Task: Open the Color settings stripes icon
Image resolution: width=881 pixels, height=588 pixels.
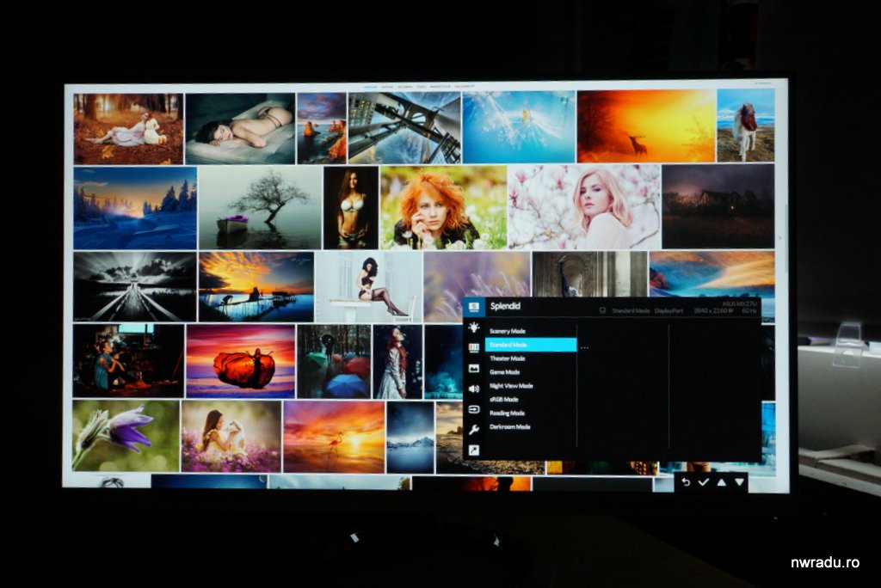Action: pos(474,347)
